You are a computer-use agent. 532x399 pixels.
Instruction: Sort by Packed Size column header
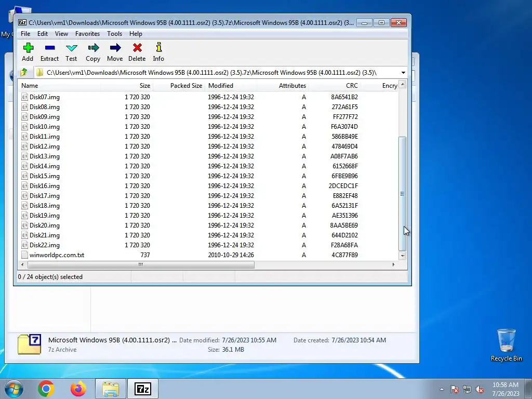(x=179, y=86)
